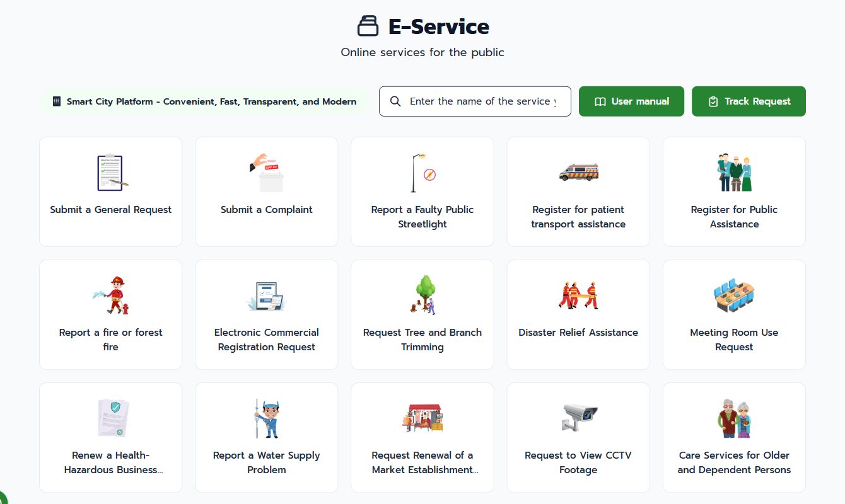Click the tree trimming icon
Screen dimensions: 845x504
[422, 295]
